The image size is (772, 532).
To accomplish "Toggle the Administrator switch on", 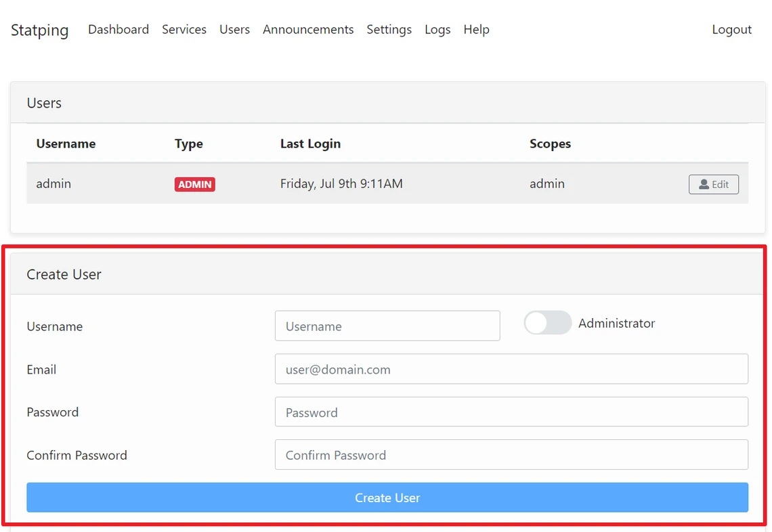I will click(x=547, y=323).
